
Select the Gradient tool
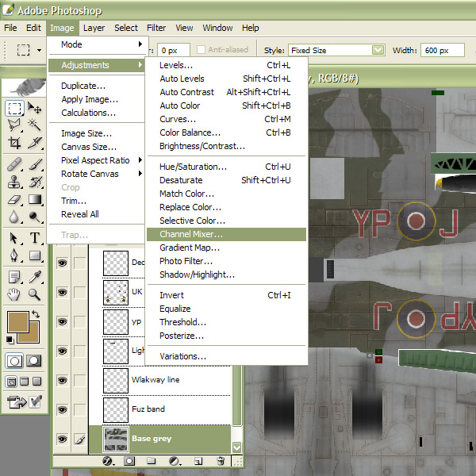tap(34, 199)
